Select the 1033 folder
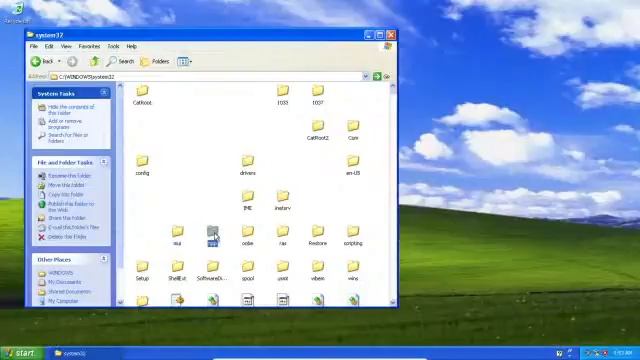Viewport: 640px width, 360px height. 282,95
